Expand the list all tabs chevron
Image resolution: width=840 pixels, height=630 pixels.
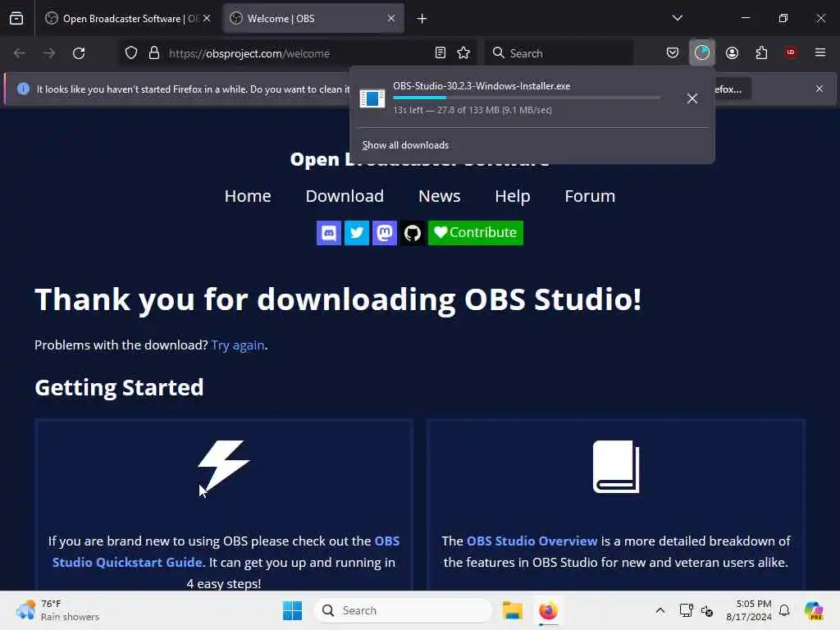[x=677, y=18]
